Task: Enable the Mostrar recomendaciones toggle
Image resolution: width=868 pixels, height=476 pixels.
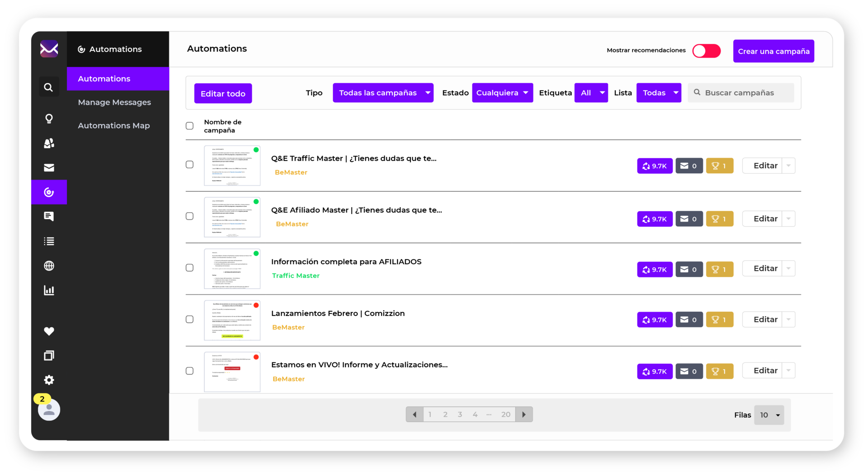Action: pos(706,51)
